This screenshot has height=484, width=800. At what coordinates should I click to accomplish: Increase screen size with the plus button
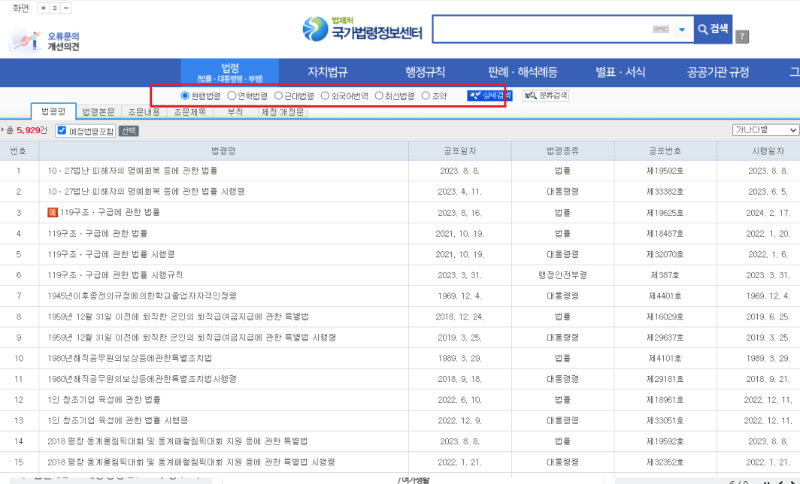(44, 8)
